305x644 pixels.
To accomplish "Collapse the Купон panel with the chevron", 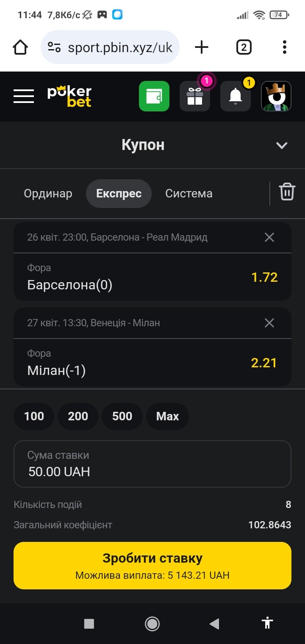I will coord(282,145).
